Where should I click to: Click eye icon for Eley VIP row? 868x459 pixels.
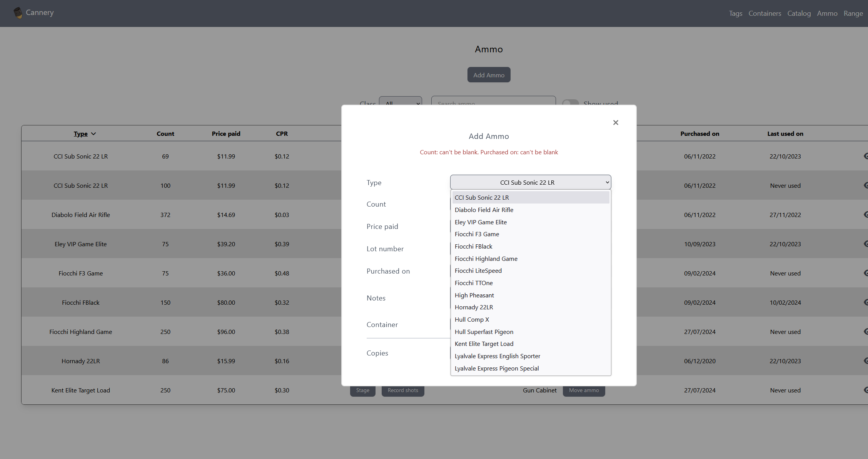(x=865, y=244)
